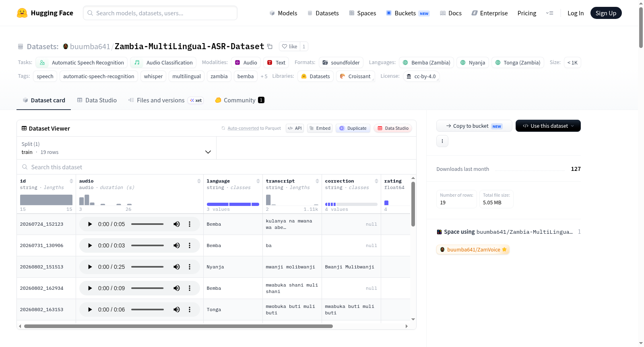Viewport: 644px width, 347px height.
Task: Click the Automatic Speech Recognition task tag
Action: (x=82, y=62)
